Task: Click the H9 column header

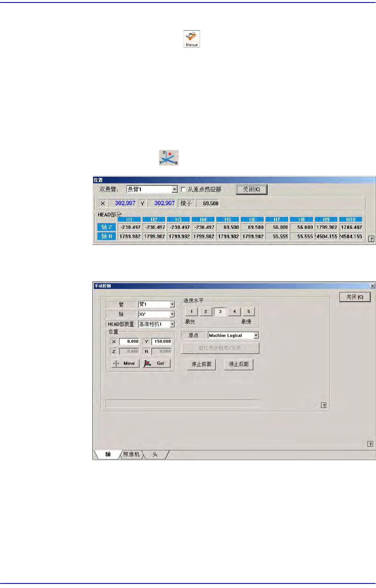Action: [x=326, y=219]
